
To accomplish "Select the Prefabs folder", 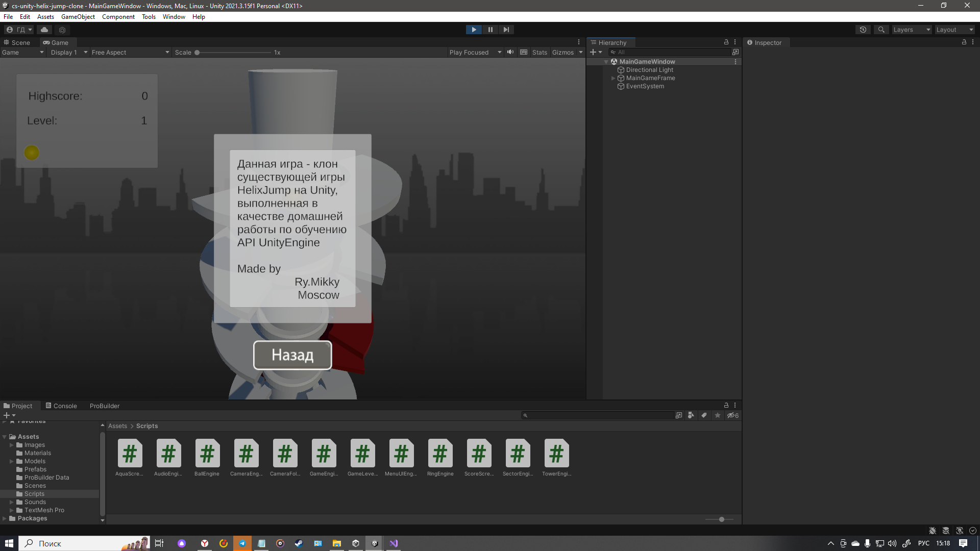I will pyautogui.click(x=35, y=469).
